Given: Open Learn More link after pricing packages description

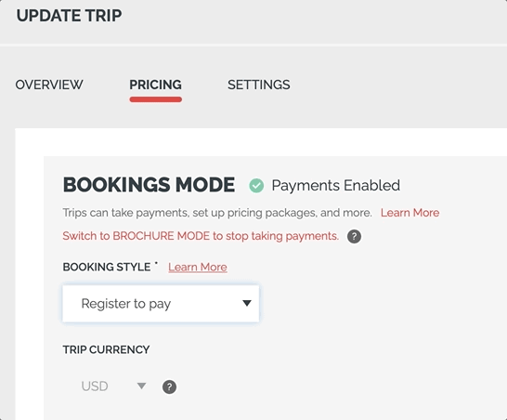Looking at the screenshot, I should [x=409, y=213].
